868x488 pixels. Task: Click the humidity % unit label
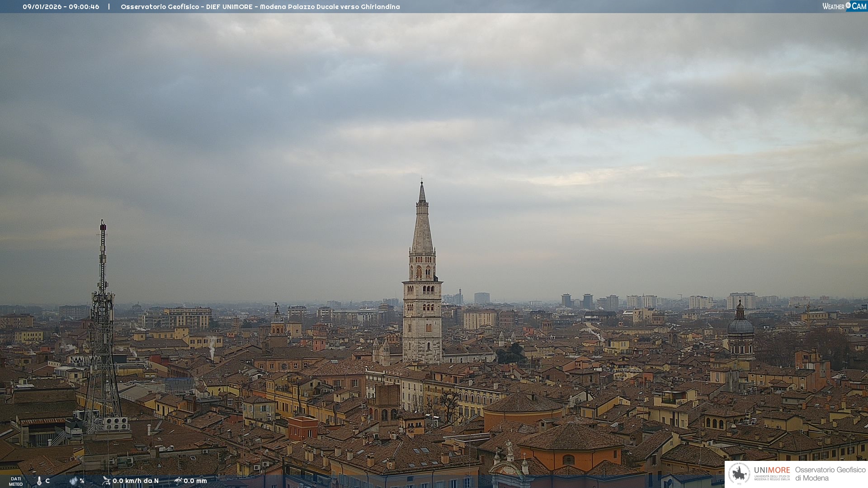pyautogui.click(x=82, y=481)
